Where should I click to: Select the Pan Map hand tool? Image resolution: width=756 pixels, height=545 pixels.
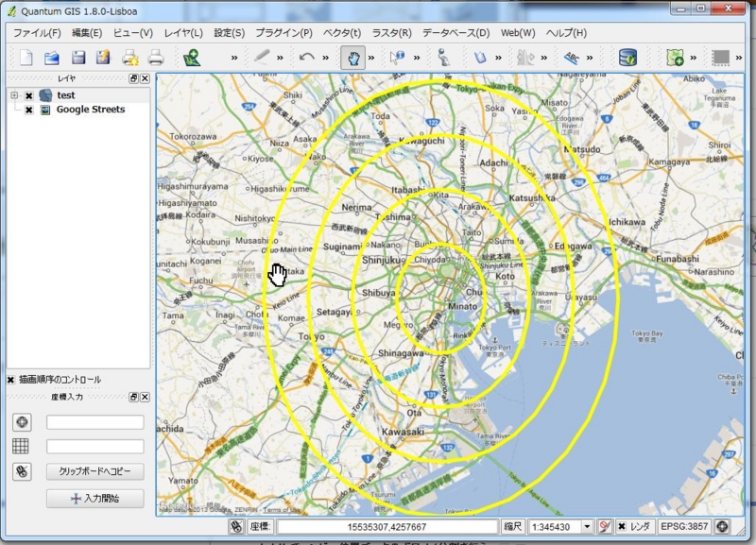click(352, 58)
